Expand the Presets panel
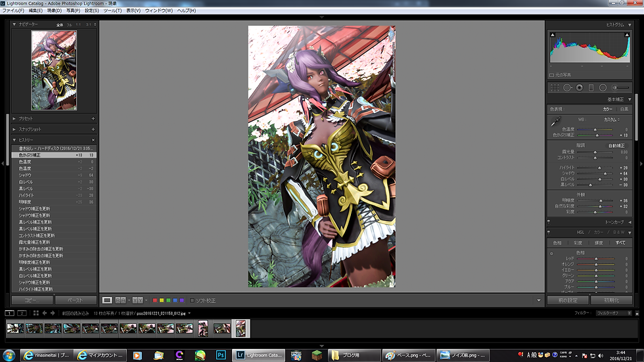644x362 pixels. (14, 119)
